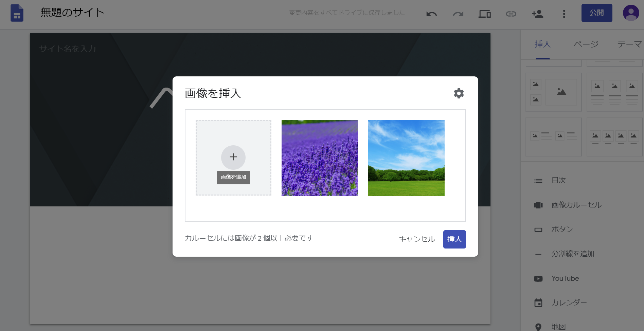Click the calendar icon
Screen dimensions: 644x331
pos(538,303)
